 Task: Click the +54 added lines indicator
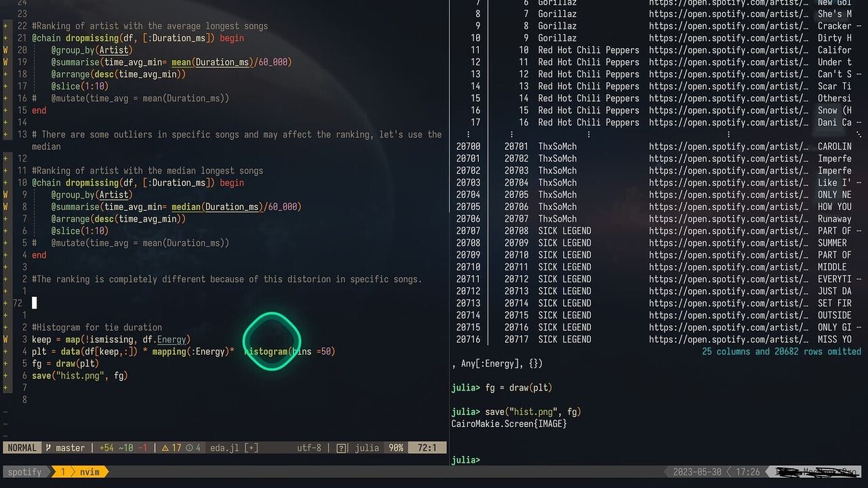coord(107,448)
